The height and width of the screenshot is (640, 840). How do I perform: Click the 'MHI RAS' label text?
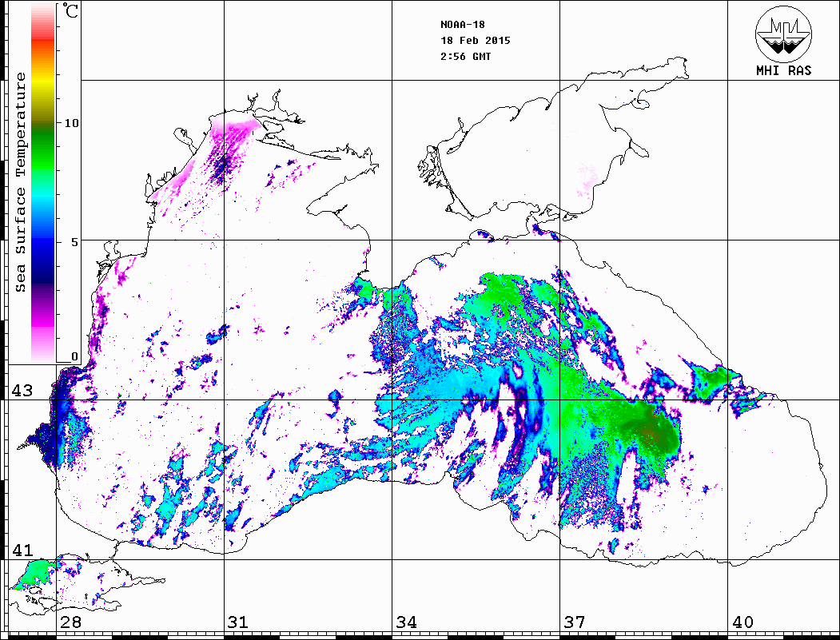pos(784,70)
